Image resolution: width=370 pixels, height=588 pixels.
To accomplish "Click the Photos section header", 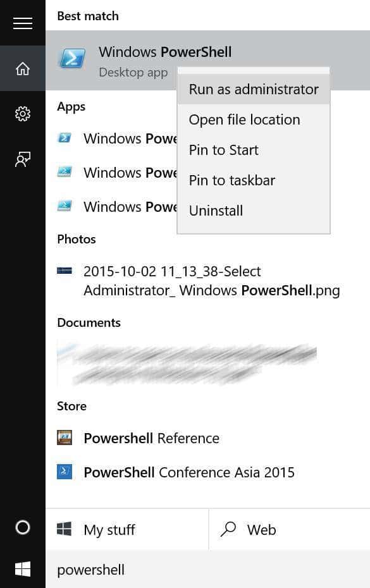I will pos(76,239).
